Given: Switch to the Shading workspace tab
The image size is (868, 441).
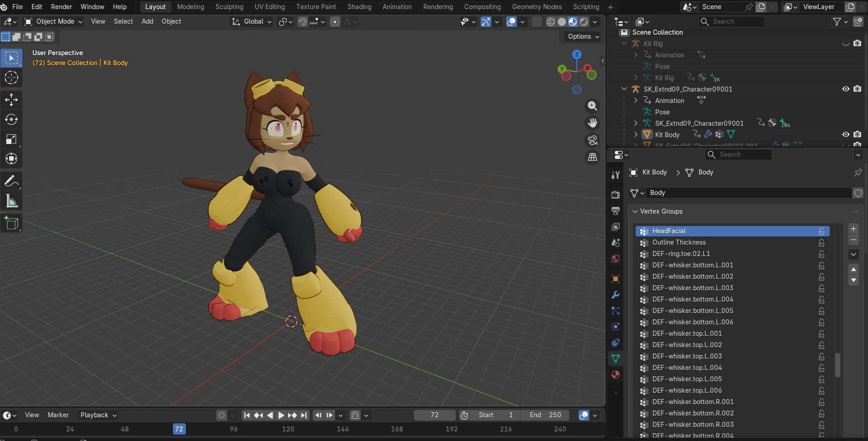Looking at the screenshot, I should click(360, 7).
